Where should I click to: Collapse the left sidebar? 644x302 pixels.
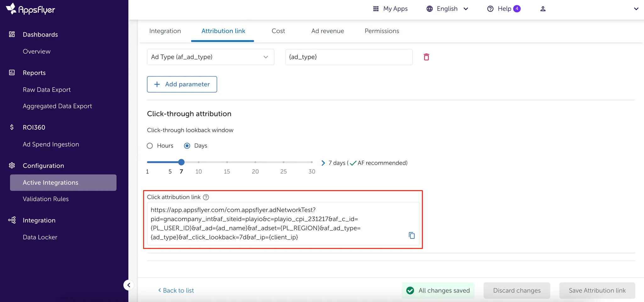click(128, 285)
